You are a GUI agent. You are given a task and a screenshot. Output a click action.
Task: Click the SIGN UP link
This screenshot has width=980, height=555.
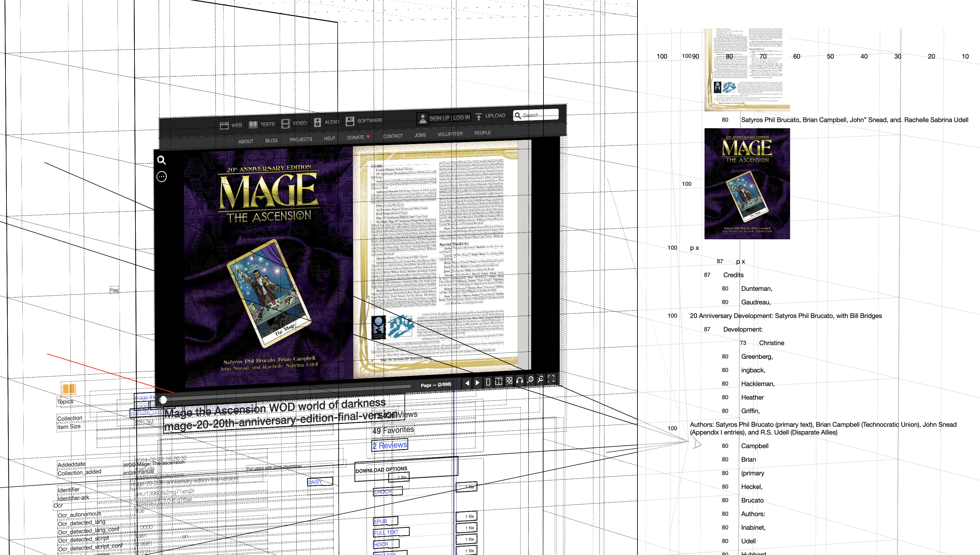(x=439, y=118)
